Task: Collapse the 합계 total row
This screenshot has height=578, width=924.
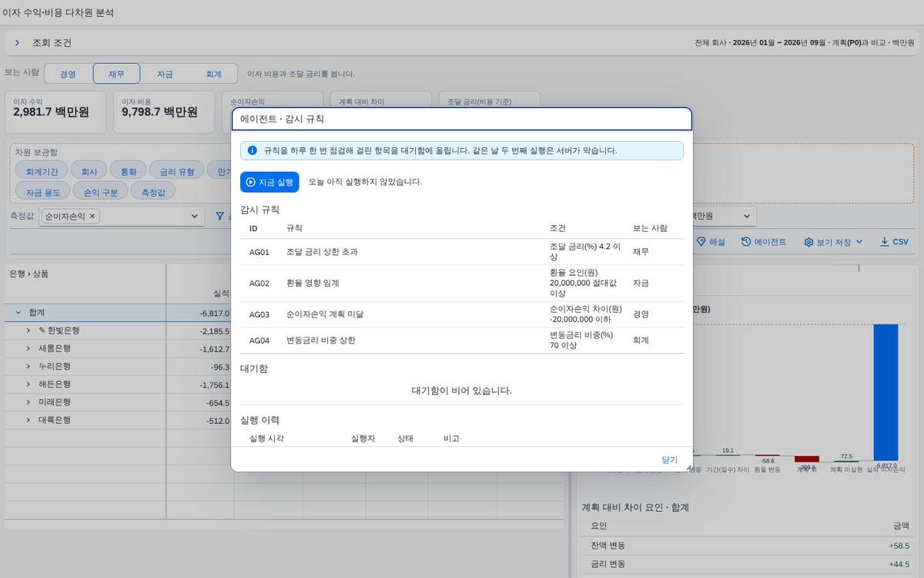Action: tap(18, 313)
